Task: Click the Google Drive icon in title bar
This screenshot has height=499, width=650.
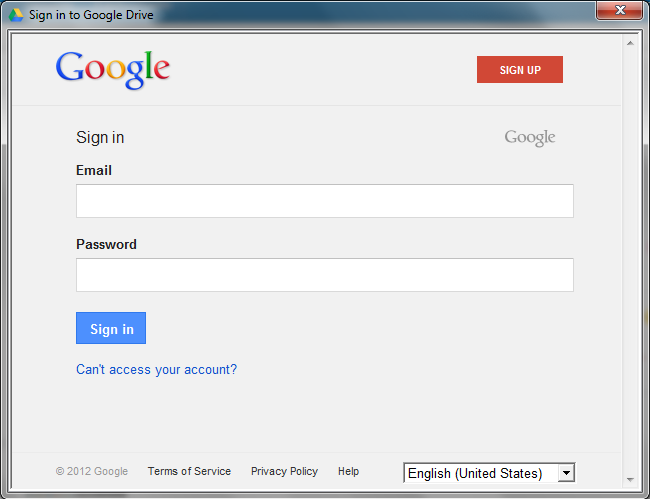Action: coord(16,15)
